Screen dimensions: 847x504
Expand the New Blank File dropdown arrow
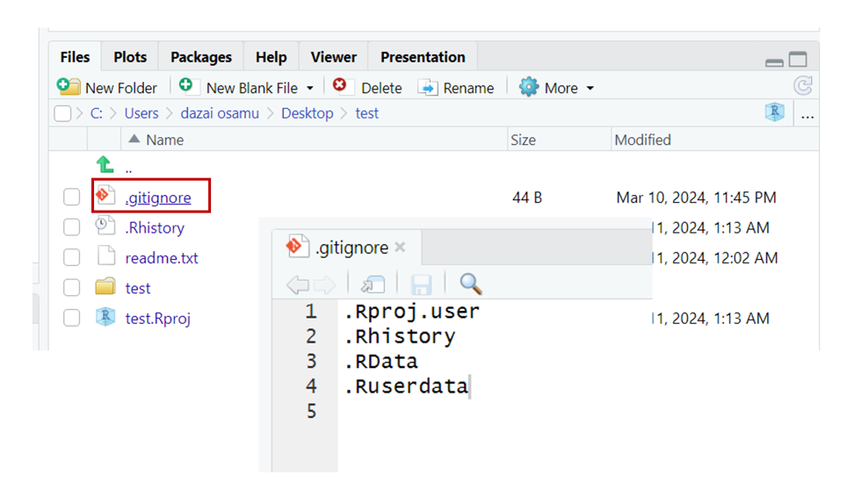pos(310,89)
